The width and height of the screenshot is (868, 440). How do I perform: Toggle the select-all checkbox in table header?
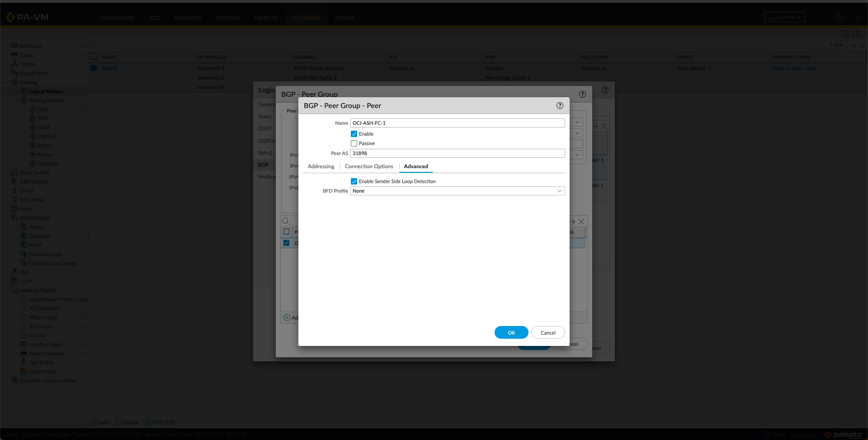coord(94,57)
